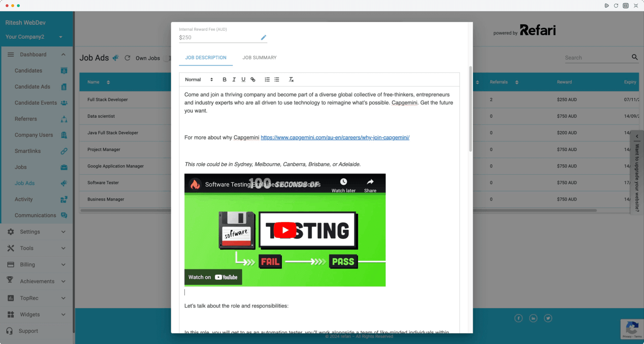Switch to the Job Summary tab
The image size is (644, 344).
pos(260,58)
